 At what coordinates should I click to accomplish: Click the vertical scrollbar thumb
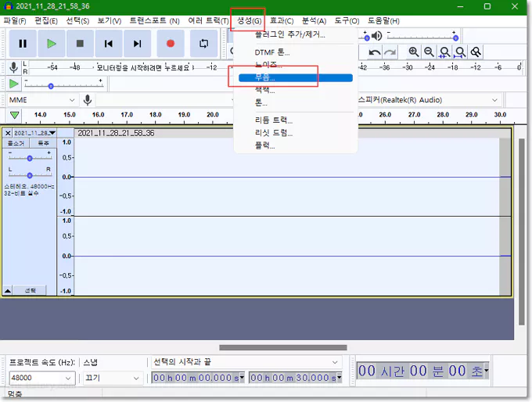522,232
